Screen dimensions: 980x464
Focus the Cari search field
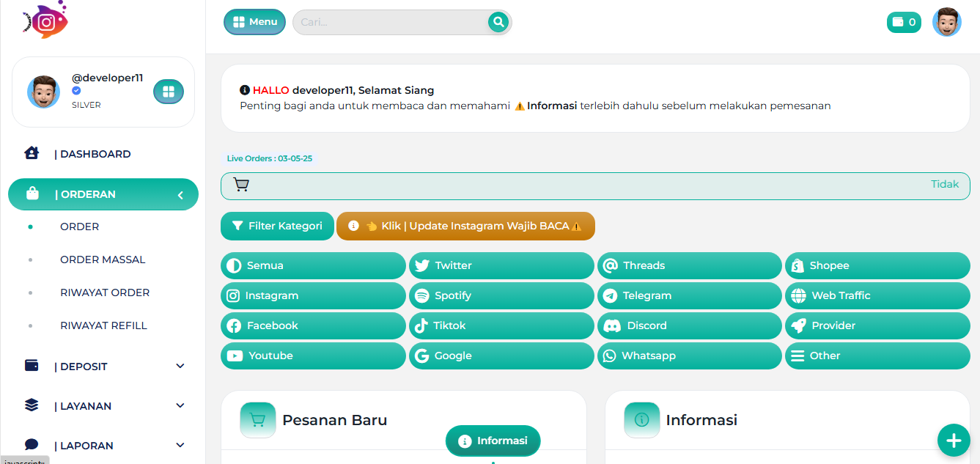(391, 22)
